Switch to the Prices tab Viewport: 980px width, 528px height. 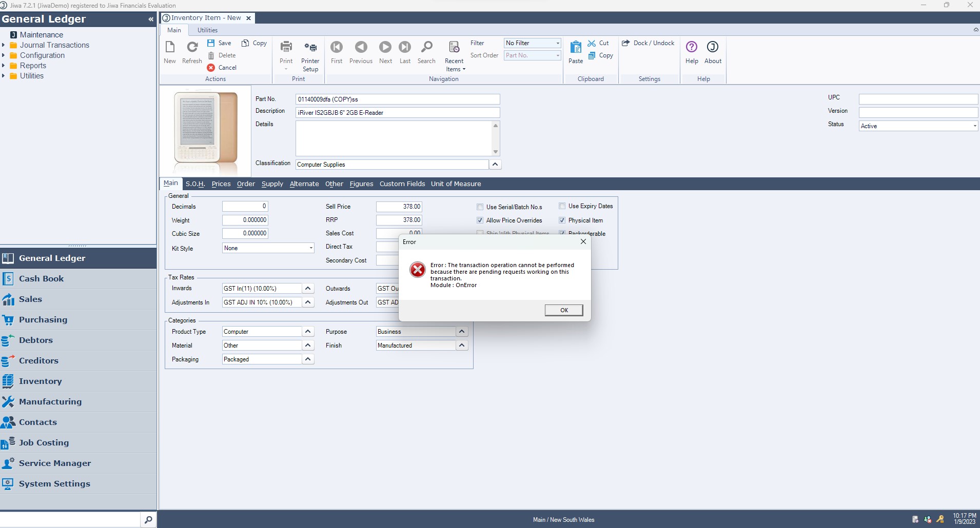click(x=221, y=184)
